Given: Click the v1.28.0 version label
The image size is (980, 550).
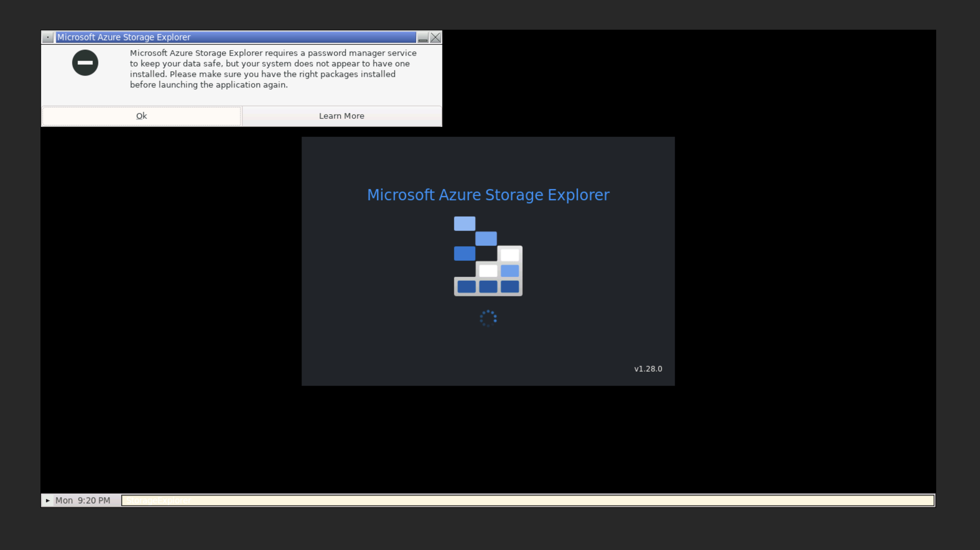Looking at the screenshot, I should tap(648, 368).
